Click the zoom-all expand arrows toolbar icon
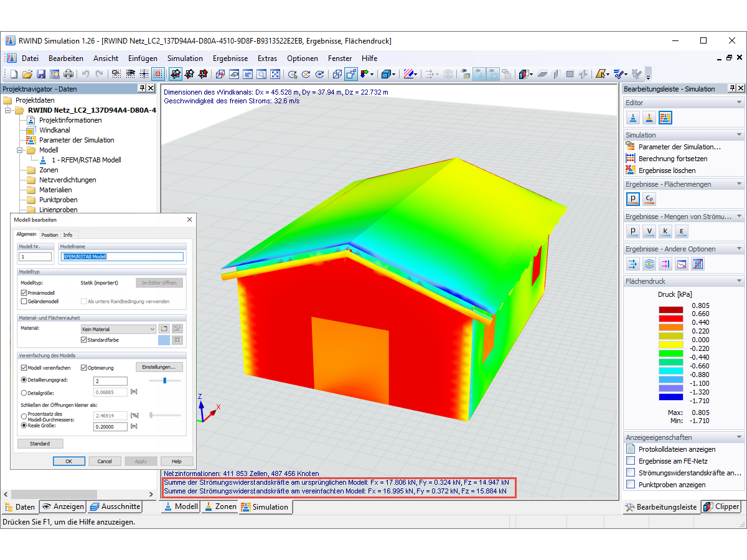The height and width of the screenshot is (560, 747). click(x=276, y=74)
